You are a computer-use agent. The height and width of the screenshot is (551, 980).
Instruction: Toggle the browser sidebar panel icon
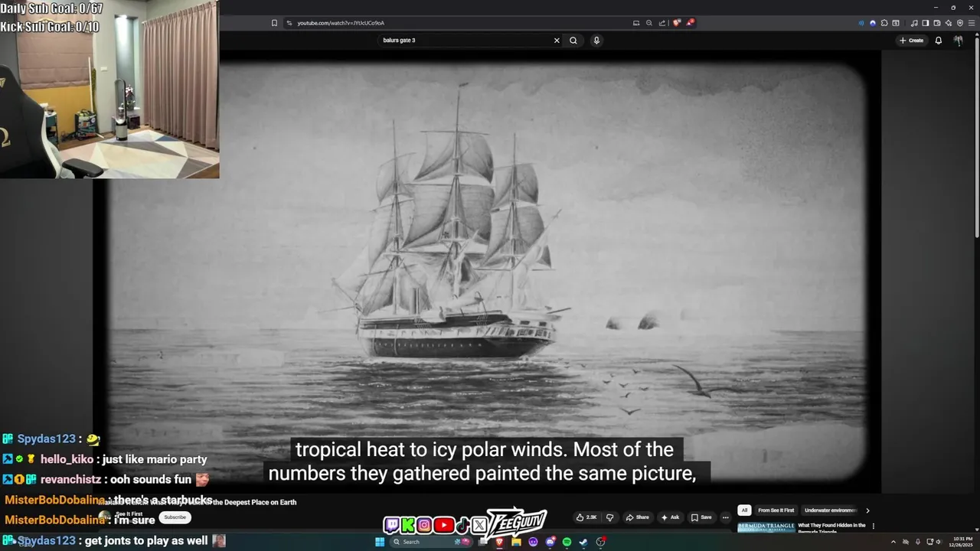(x=926, y=23)
